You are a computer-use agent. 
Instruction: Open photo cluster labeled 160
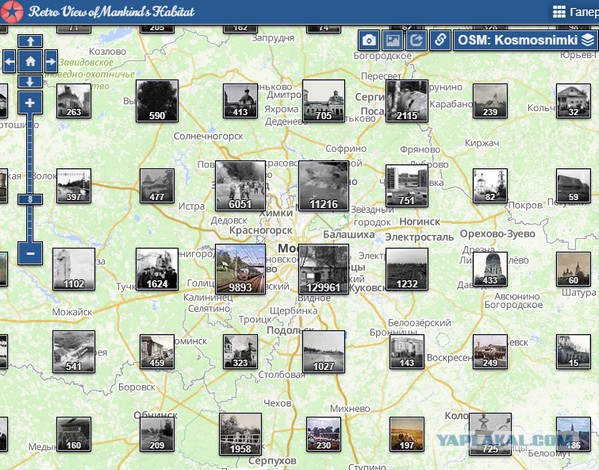tap(74, 434)
